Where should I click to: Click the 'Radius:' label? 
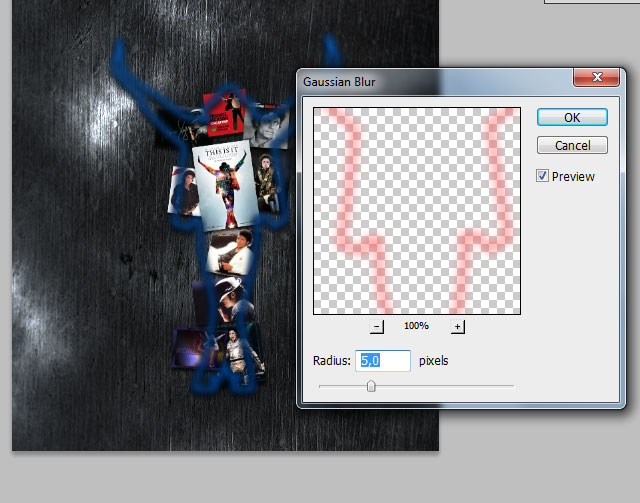331,361
